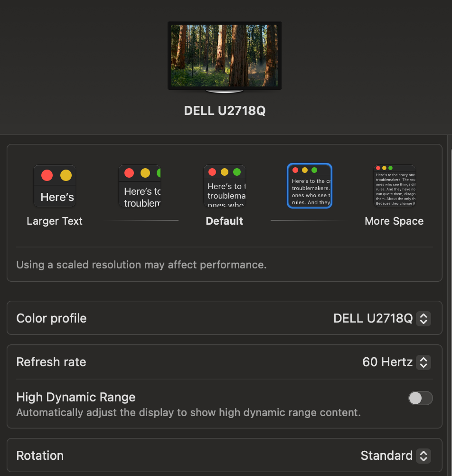Click the Larger Text label
Screen dimensions: 452x476
coord(55,221)
